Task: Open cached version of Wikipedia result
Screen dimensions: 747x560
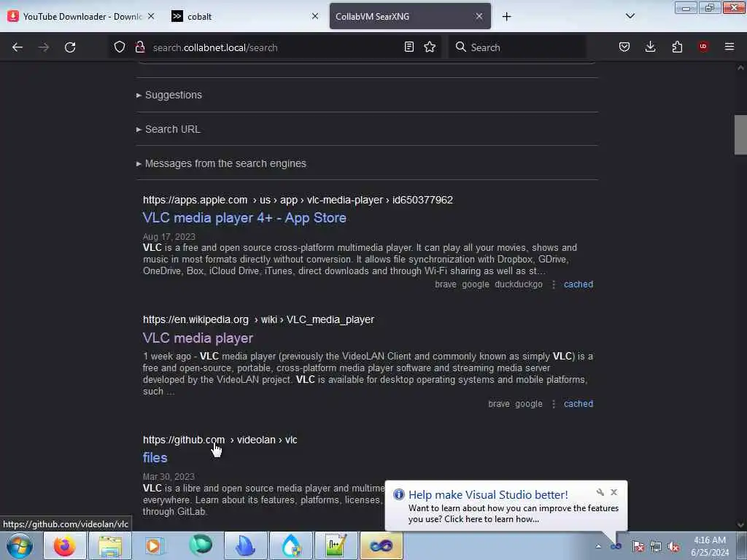Action: click(578, 404)
